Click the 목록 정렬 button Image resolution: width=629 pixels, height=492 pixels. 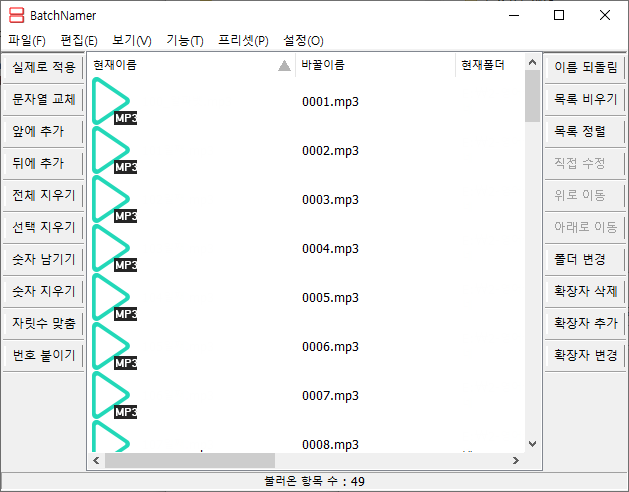[x=585, y=131]
